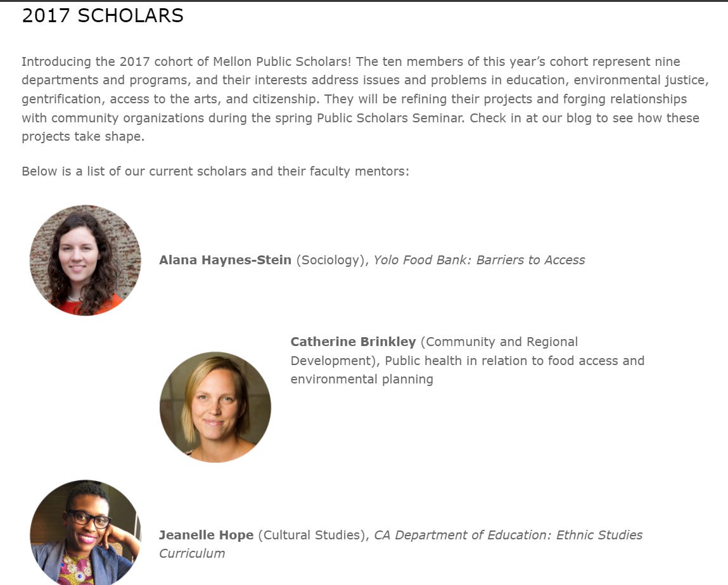Click the environmental planning text under Brinkley
This screenshot has width=728, height=585.
click(362, 379)
